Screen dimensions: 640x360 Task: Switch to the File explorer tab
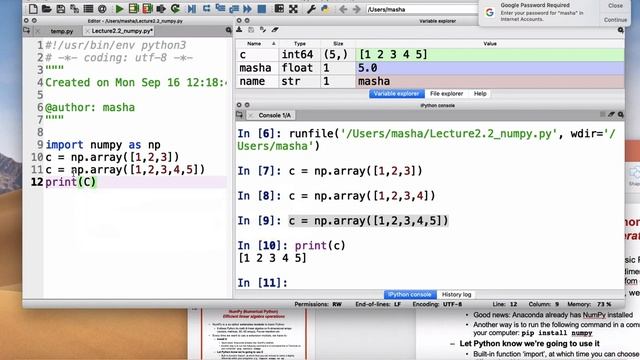point(446,94)
